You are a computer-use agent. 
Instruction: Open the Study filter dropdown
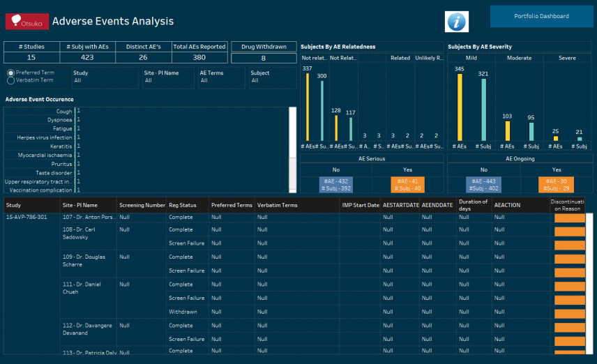tap(105, 77)
